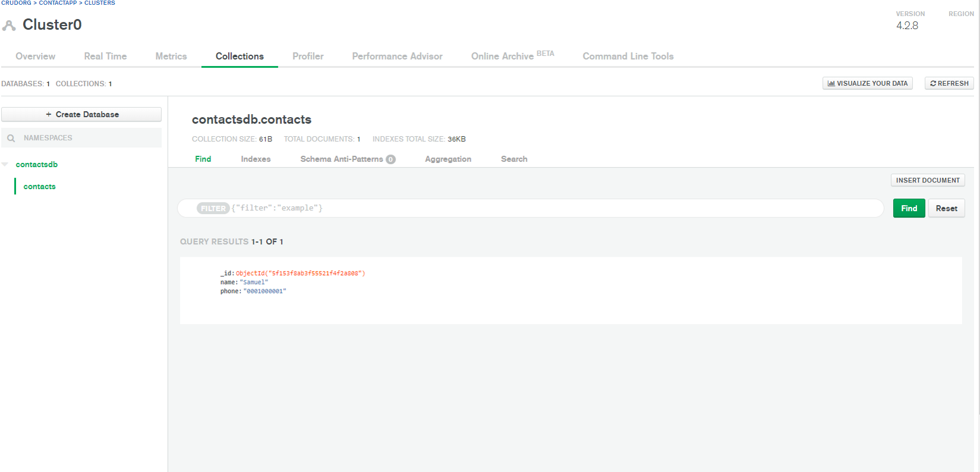Screen dimensions: 980x472
Task: Click the Schema Anti-Patterns count badge
Action: coord(390,159)
